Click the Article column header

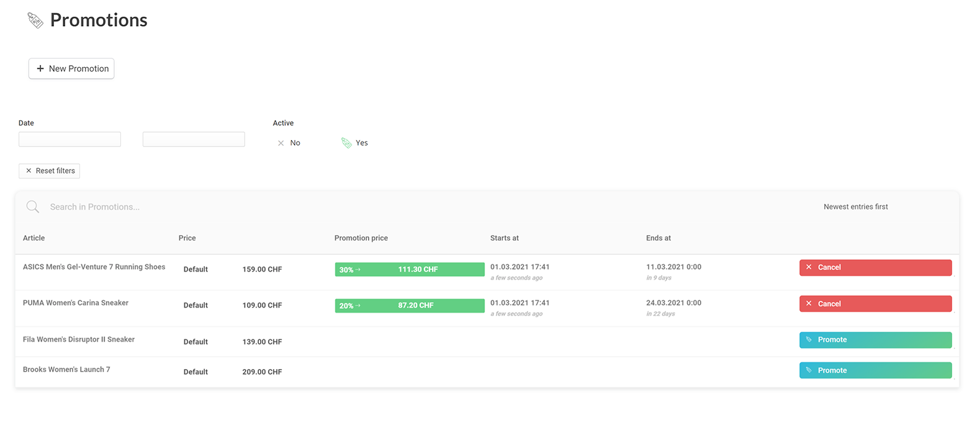[x=34, y=238]
